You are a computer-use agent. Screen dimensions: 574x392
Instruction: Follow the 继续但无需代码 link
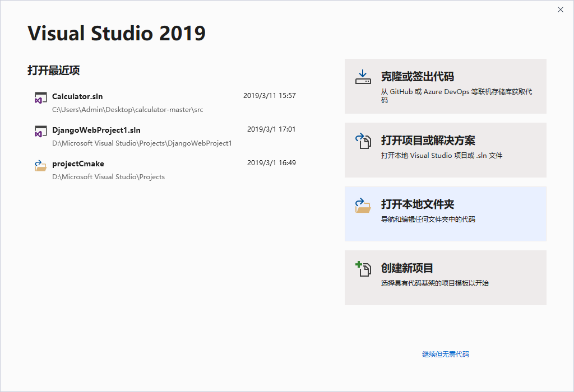[446, 354]
